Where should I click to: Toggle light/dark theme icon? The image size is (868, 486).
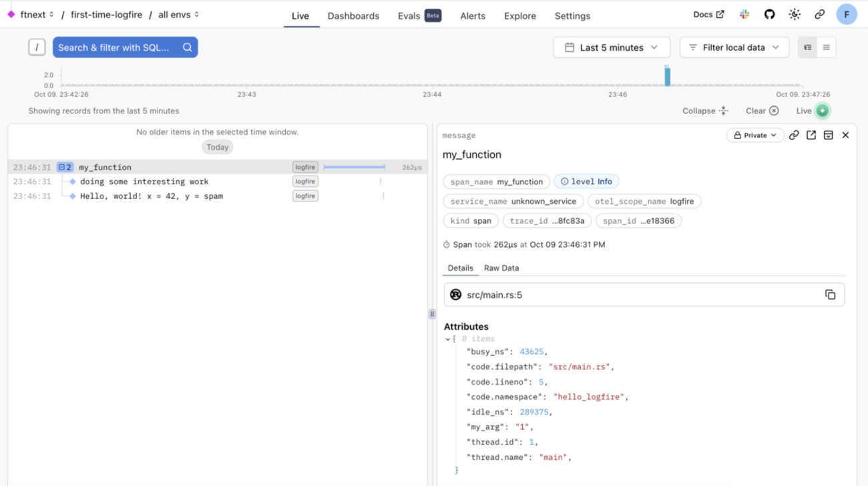795,15
